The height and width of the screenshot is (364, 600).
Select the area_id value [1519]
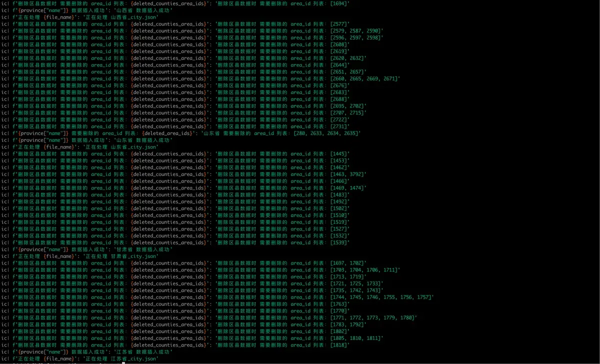(x=338, y=222)
